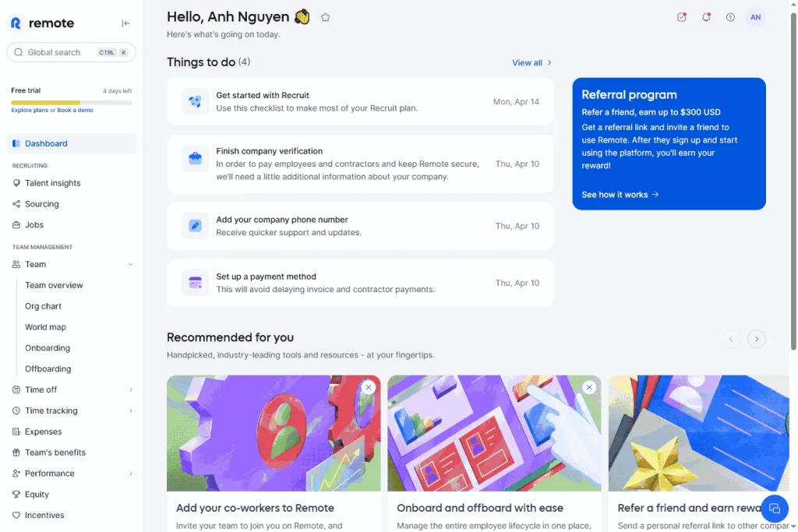Open Refer a friend card image

coord(699,433)
